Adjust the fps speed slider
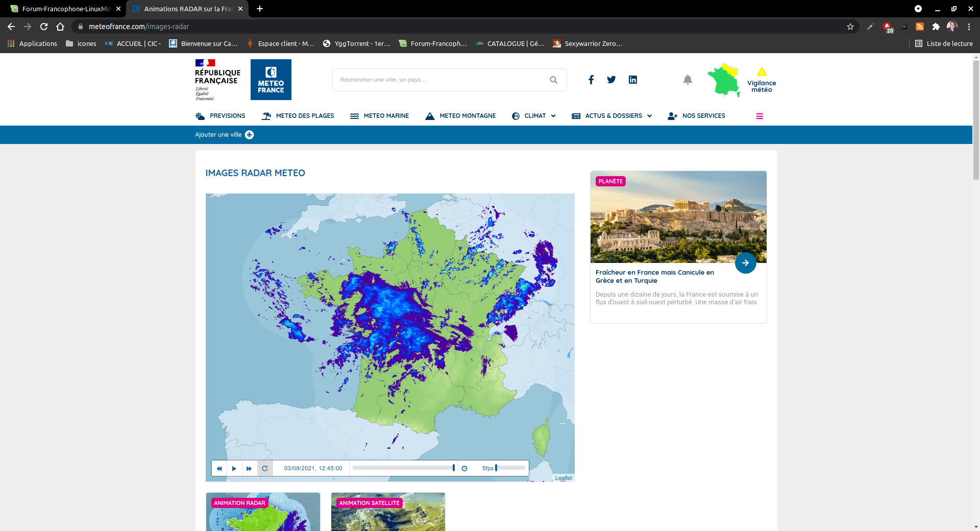The height and width of the screenshot is (531, 980). pos(510,468)
